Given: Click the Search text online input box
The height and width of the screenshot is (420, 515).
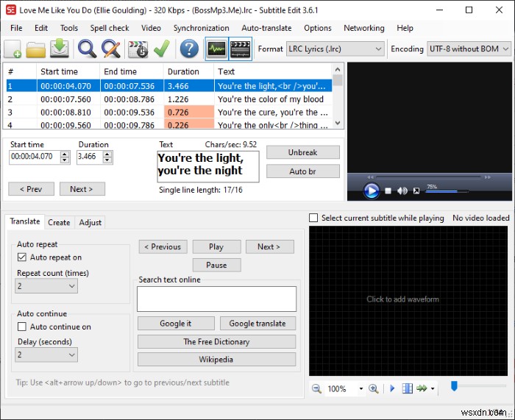Looking at the screenshot, I should pyautogui.click(x=216, y=299).
